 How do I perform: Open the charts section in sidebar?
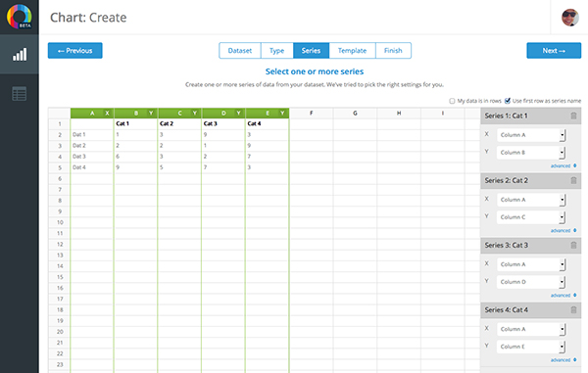[x=20, y=54]
